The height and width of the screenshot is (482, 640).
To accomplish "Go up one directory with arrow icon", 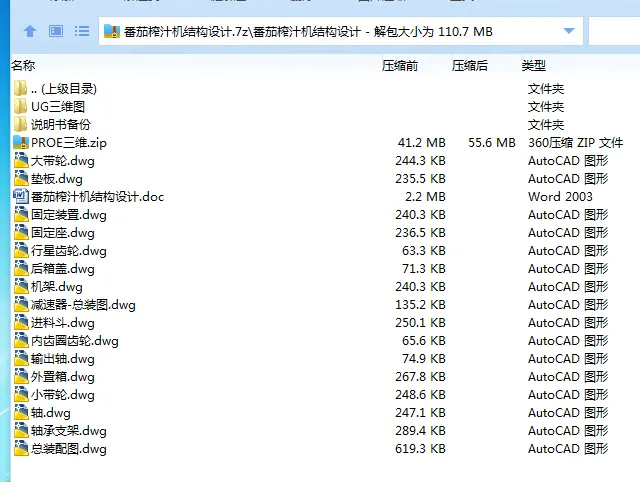I will [x=30, y=31].
